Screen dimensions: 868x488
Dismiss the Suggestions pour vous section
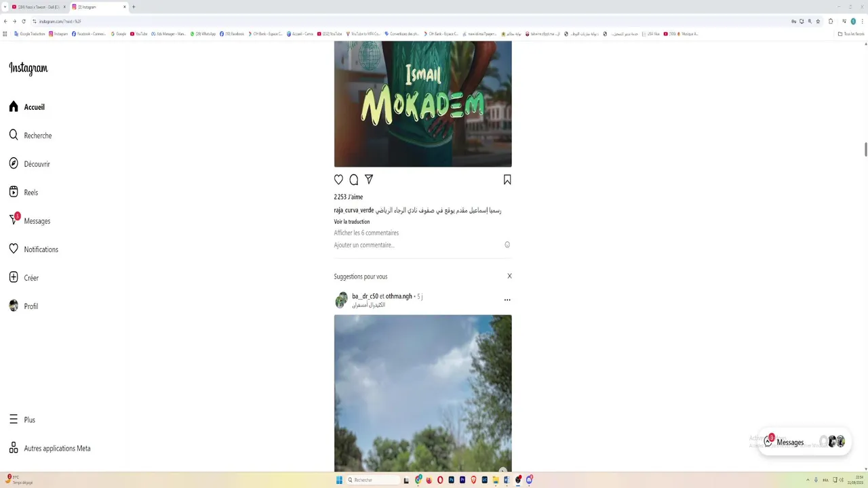[509, 276]
